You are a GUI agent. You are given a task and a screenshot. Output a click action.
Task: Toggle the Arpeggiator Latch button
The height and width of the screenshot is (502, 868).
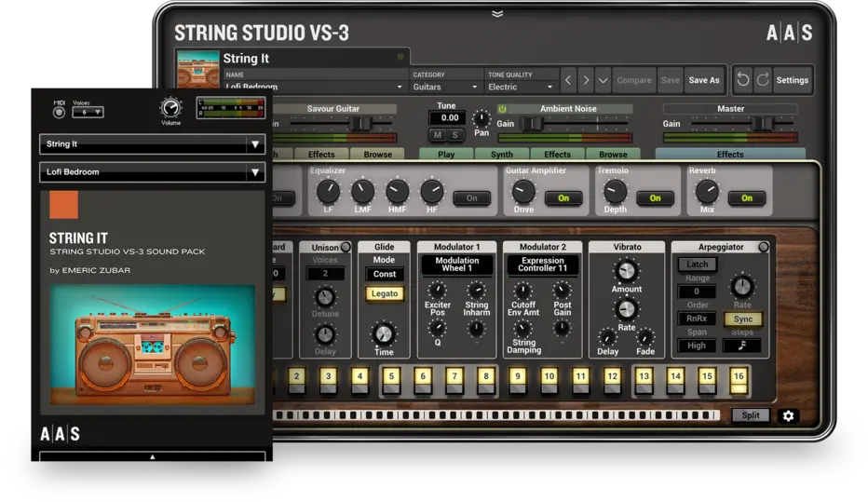coord(697,264)
